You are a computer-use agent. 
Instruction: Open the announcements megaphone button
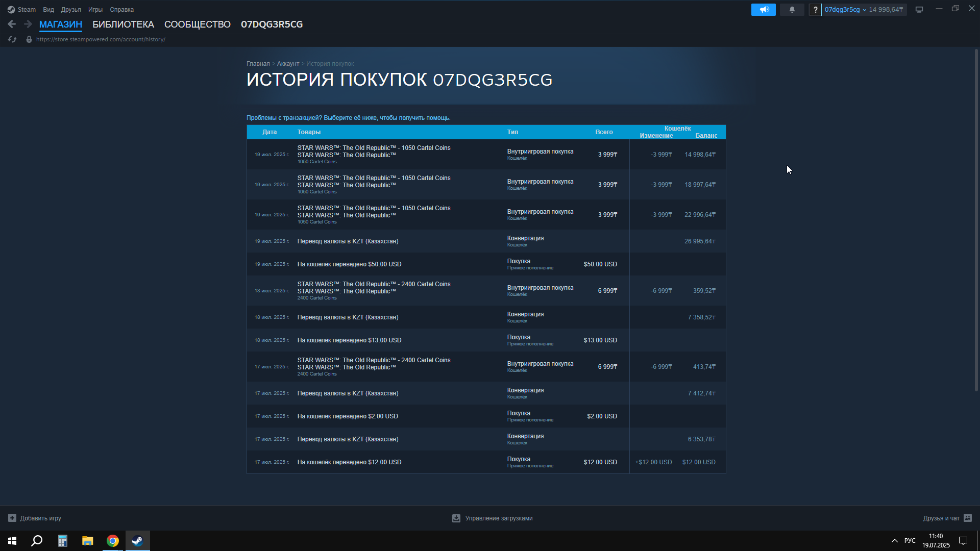coord(764,10)
